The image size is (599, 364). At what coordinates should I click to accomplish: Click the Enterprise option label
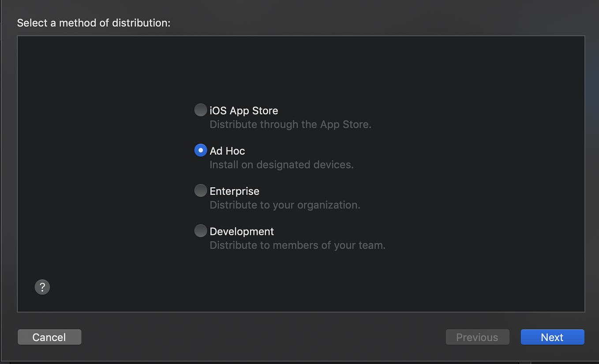(x=234, y=191)
